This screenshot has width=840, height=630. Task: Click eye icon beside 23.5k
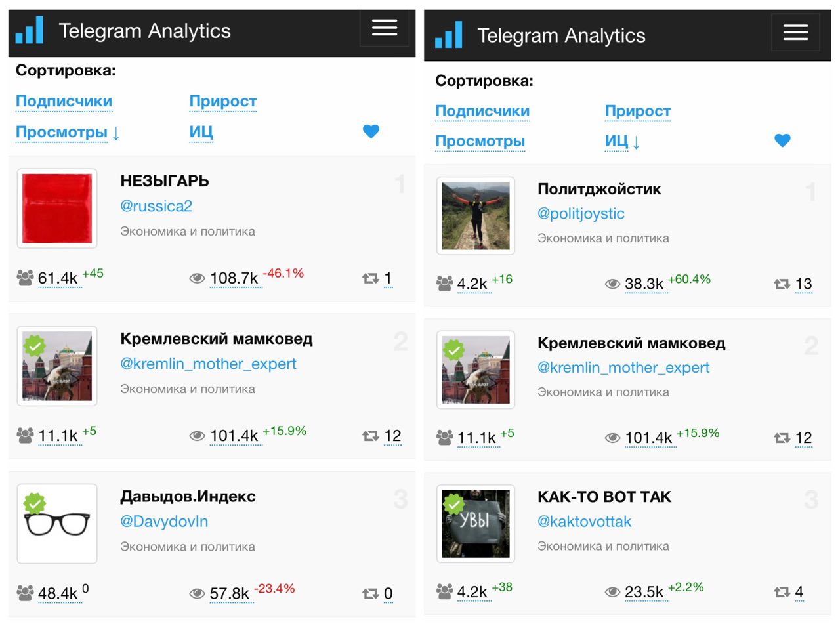(612, 592)
